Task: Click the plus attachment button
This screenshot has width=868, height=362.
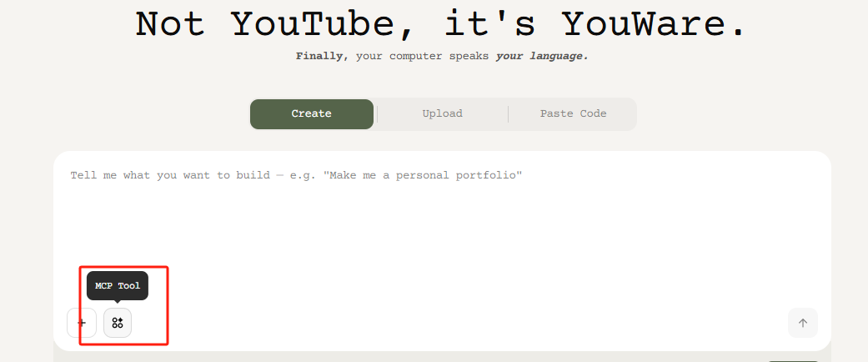Action: (x=82, y=323)
